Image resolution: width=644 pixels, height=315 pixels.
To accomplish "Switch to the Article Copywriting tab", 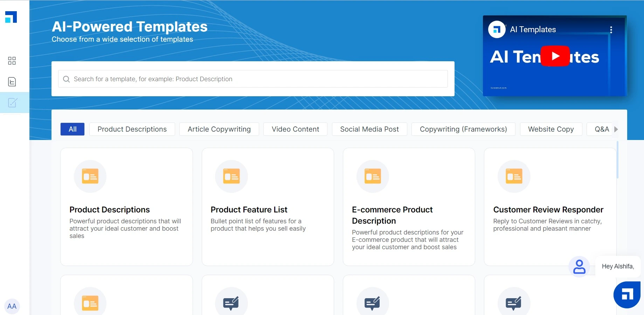I will click(x=219, y=129).
